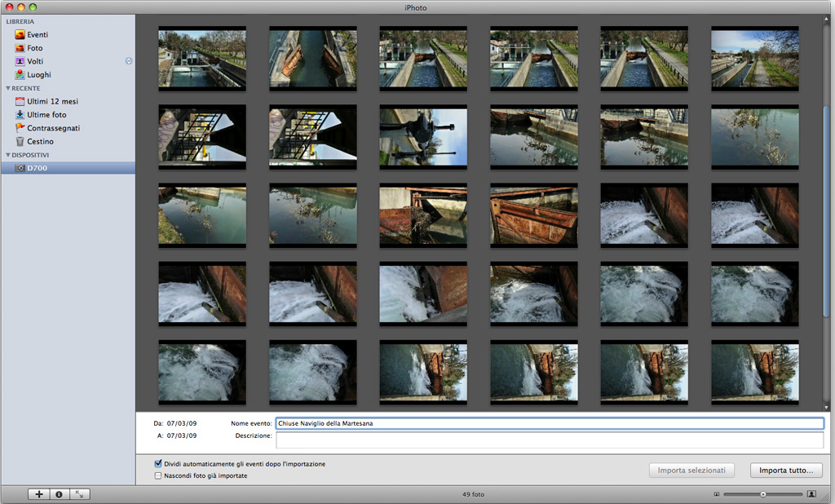Click the Volti processing indicator icon
The width and height of the screenshot is (835, 504).
[x=128, y=61]
